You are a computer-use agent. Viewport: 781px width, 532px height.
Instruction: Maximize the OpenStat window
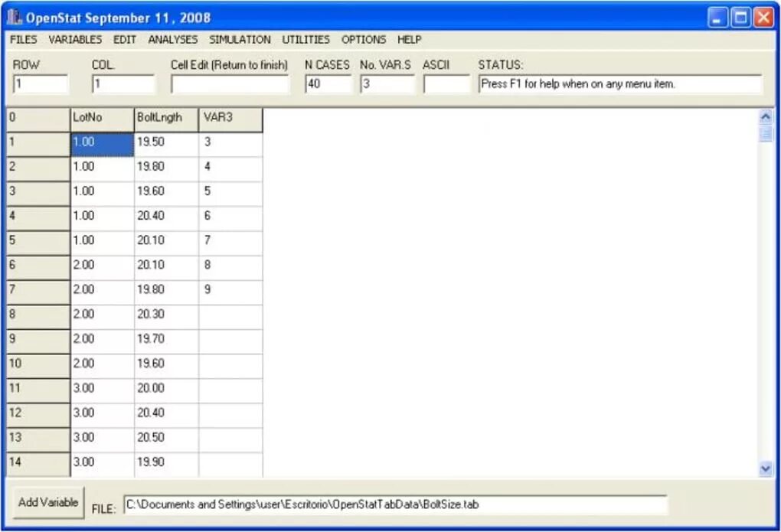click(x=740, y=18)
